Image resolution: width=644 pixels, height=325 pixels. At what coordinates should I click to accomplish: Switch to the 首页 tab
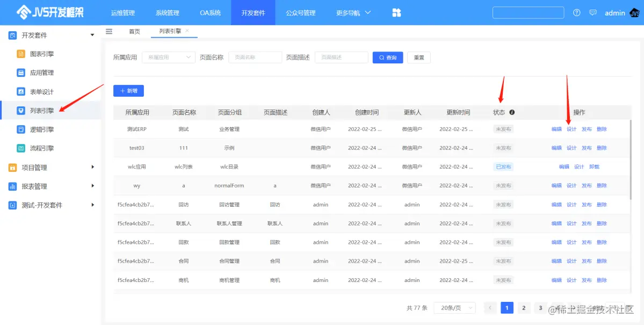click(x=134, y=31)
